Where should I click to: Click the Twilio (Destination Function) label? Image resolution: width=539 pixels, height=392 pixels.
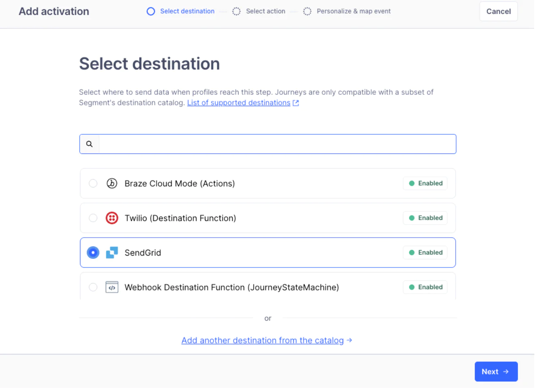(180, 218)
